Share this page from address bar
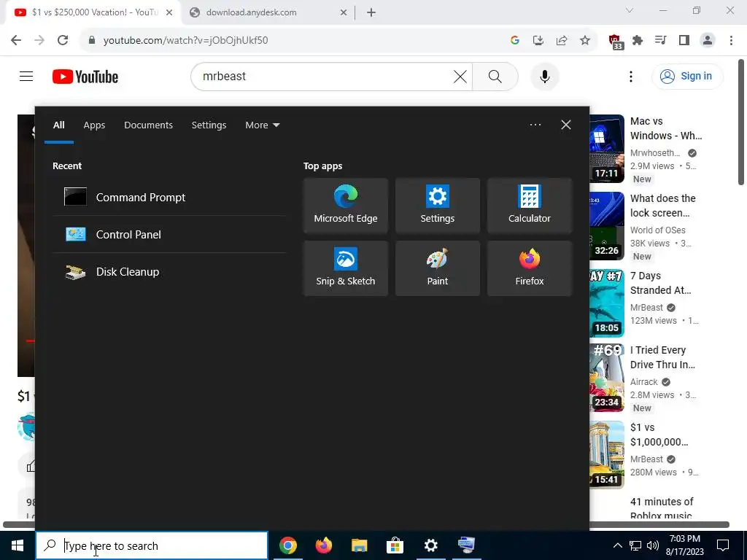Viewport: 747px width, 560px height. coord(562,41)
